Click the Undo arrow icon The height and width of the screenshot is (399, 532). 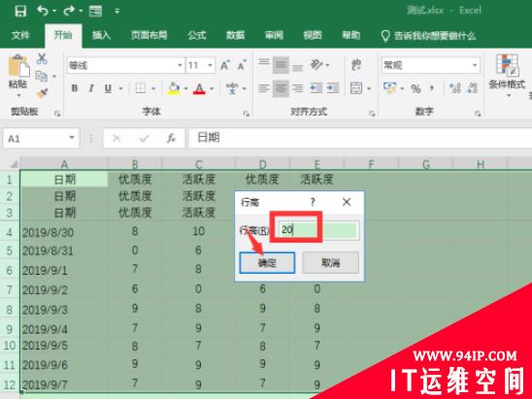click(x=43, y=11)
